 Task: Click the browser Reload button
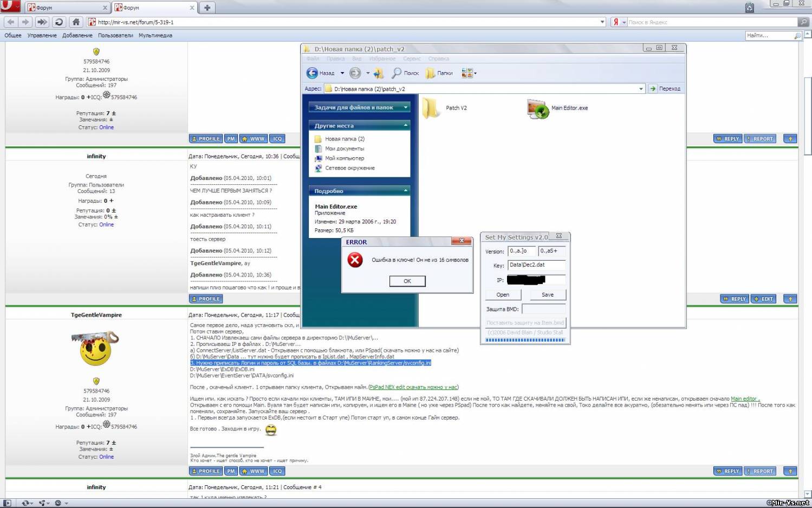pos(59,22)
